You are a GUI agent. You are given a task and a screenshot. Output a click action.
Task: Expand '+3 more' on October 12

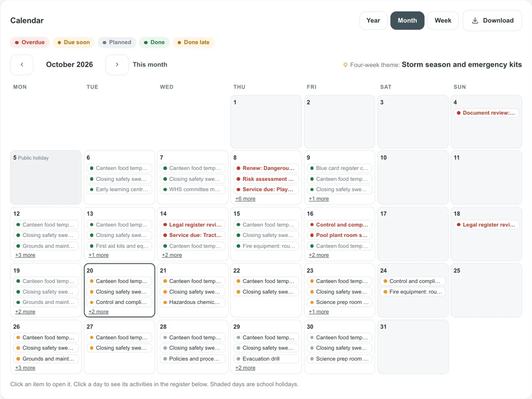pos(25,255)
